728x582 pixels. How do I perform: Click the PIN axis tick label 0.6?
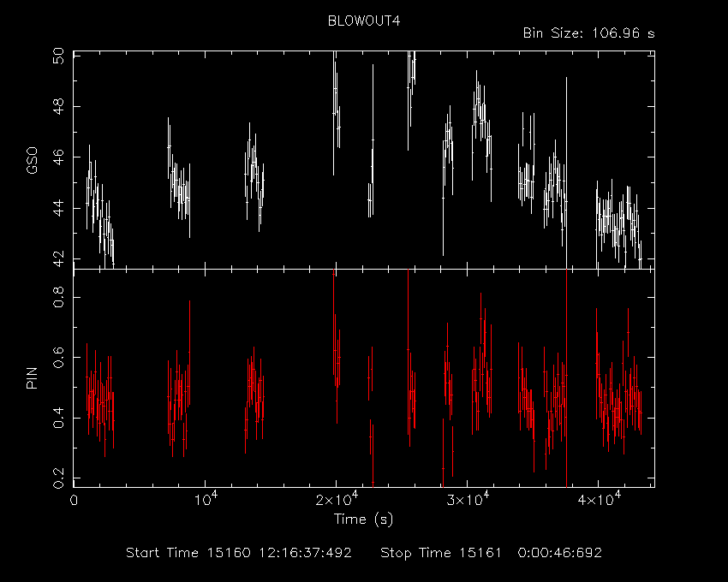click(59, 358)
